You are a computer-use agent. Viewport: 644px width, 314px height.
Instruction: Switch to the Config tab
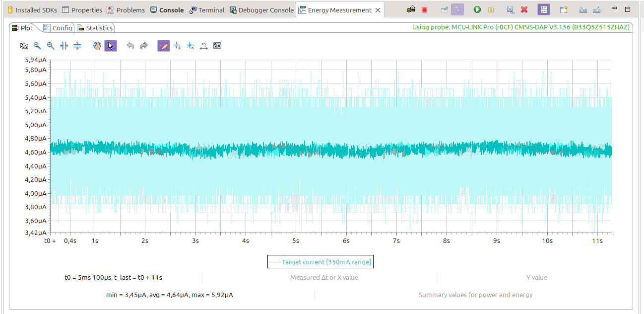(58, 28)
